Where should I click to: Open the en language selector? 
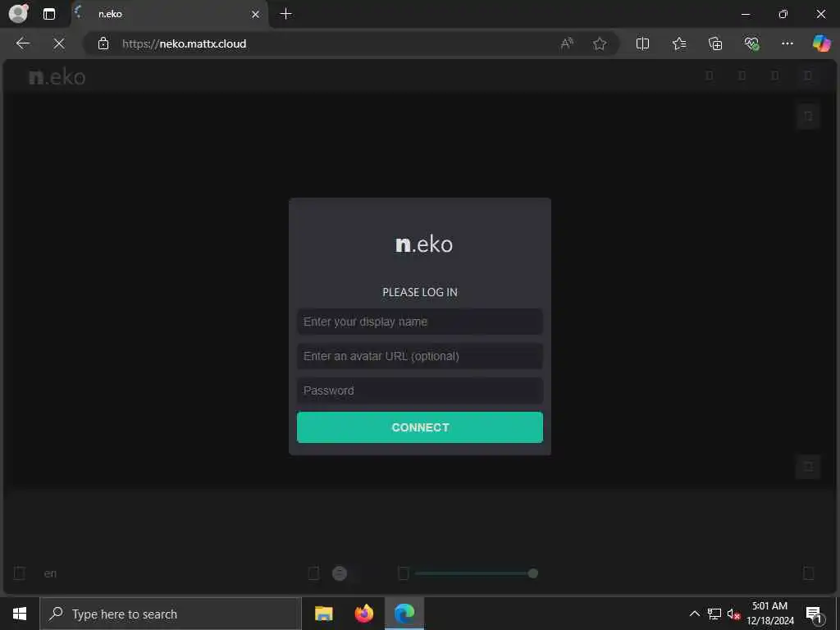pyautogui.click(x=50, y=573)
